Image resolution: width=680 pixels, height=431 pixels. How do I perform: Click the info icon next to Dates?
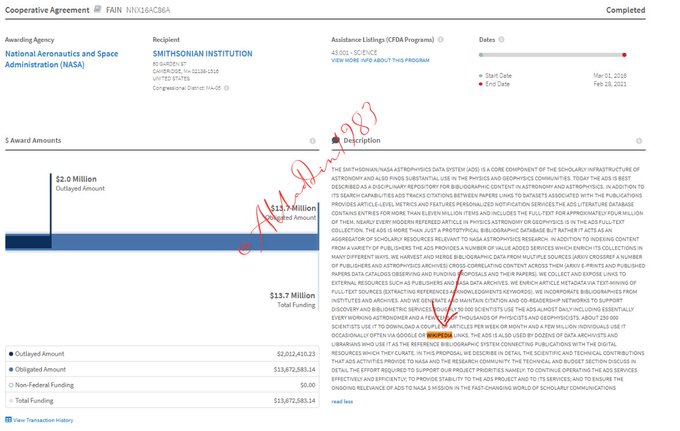(503, 40)
